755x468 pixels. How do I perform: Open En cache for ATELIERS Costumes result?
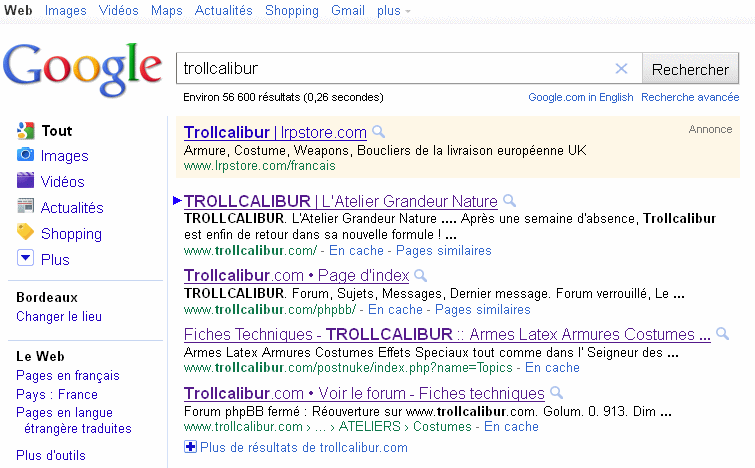click(511, 427)
